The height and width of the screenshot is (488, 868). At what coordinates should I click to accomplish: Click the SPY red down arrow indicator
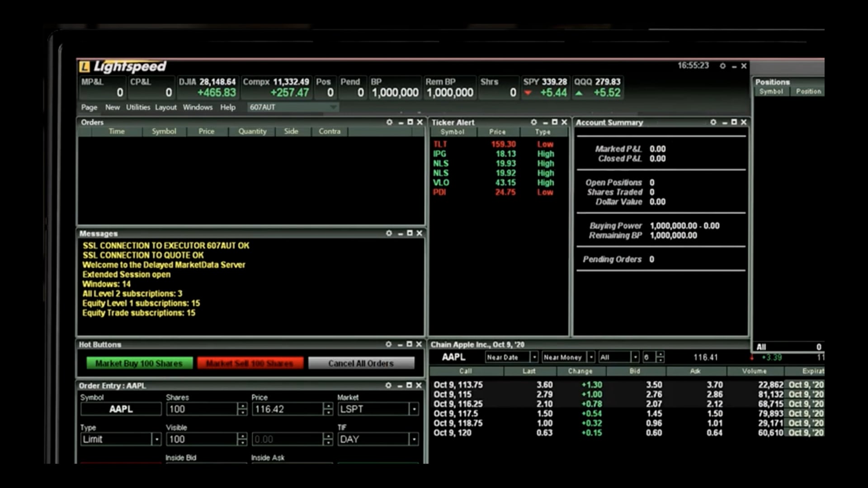(528, 93)
